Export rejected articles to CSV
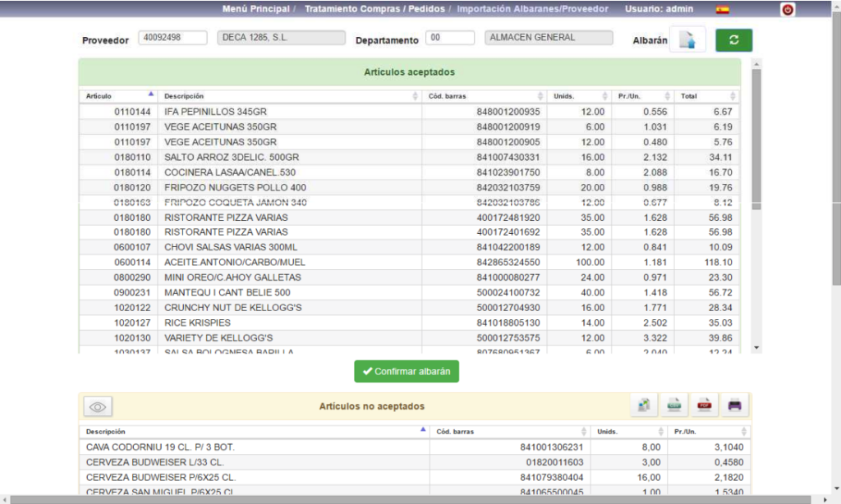Screen dimensions: 841x504 coord(673,405)
